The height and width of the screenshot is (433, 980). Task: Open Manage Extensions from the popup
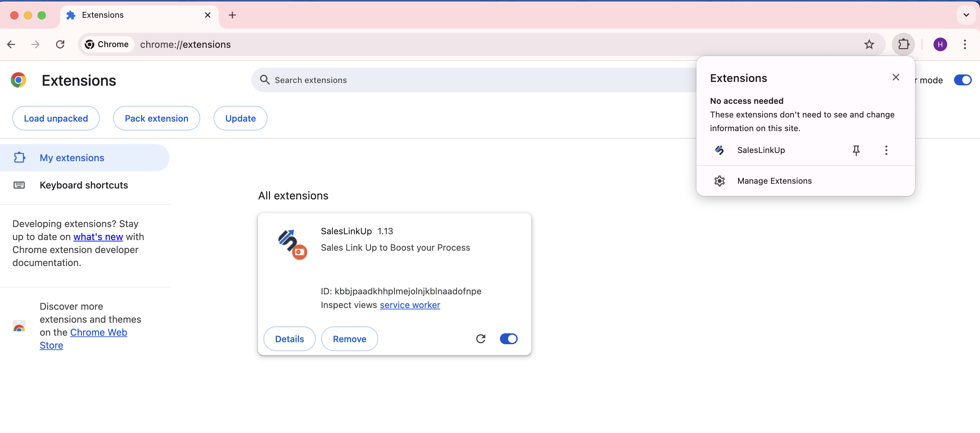(775, 181)
